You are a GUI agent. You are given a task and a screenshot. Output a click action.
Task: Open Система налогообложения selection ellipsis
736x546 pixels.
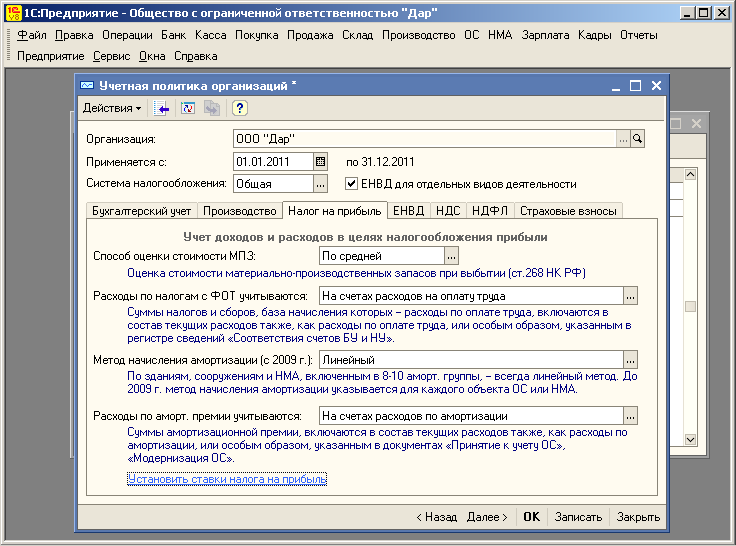tap(321, 184)
